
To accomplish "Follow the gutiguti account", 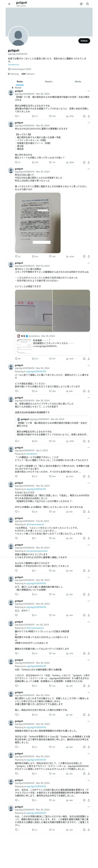I will [84, 41].
